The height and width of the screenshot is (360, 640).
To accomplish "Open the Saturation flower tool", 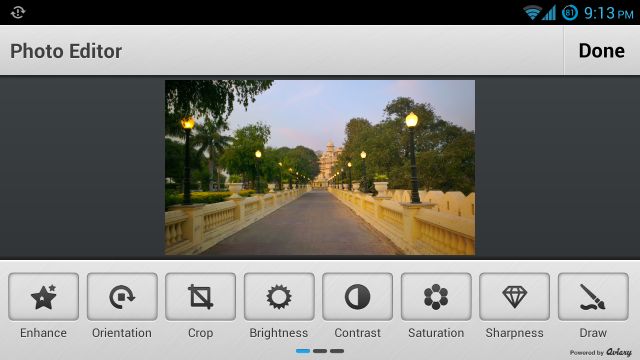I will click(436, 297).
